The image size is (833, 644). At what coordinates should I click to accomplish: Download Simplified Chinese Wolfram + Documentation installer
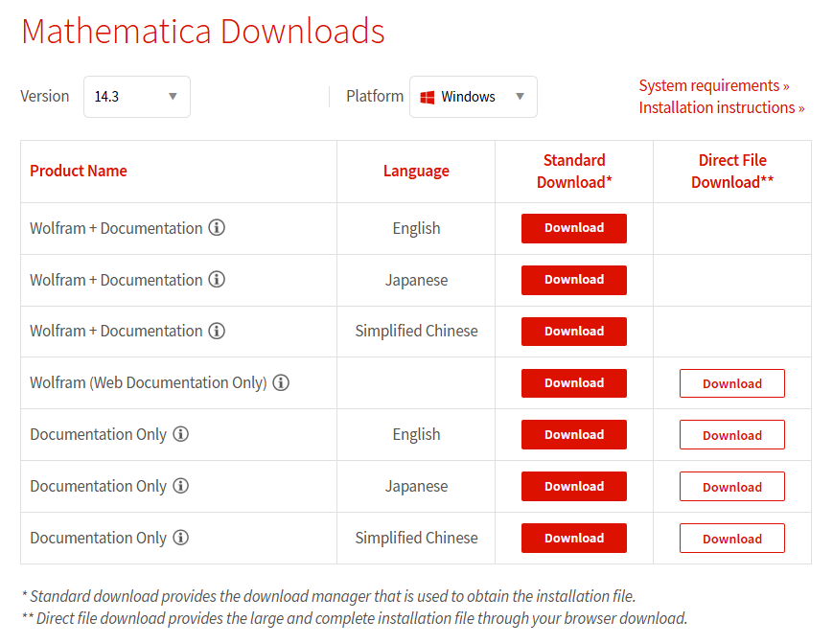(x=574, y=332)
